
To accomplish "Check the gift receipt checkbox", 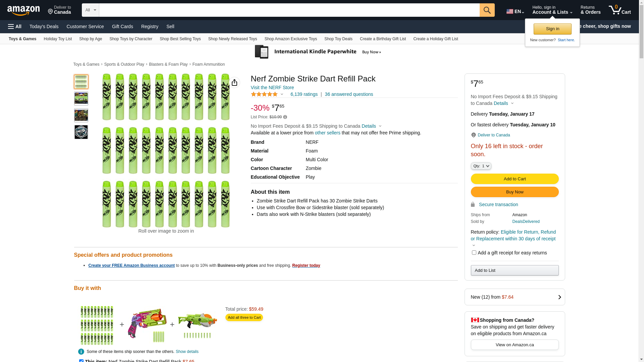I will [x=474, y=253].
